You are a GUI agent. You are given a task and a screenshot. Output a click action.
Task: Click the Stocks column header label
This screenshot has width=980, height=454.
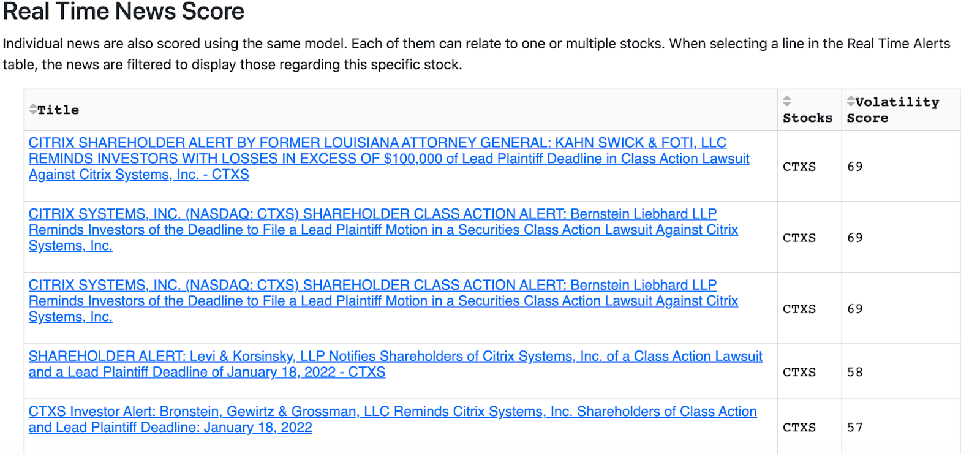[x=807, y=118]
